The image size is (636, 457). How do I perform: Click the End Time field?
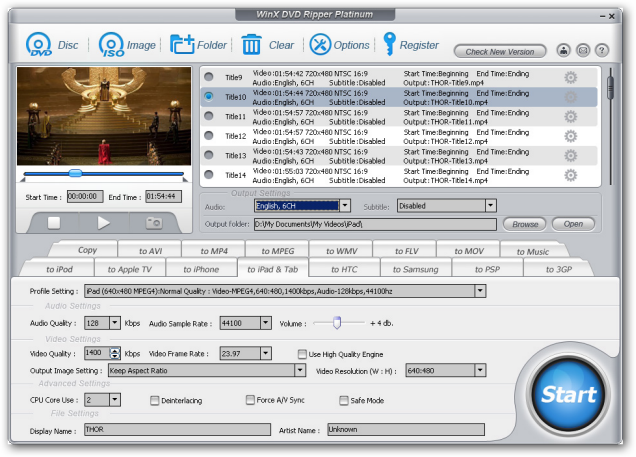click(163, 197)
